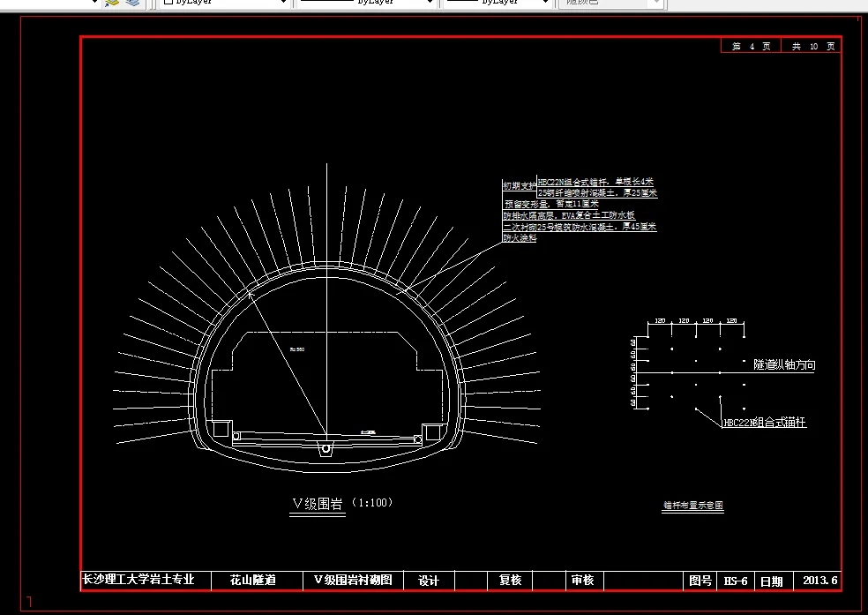Viewport: 868px width, 615px height.
Task: Click the 'HS-6' drawing number cell
Action: pos(736,581)
